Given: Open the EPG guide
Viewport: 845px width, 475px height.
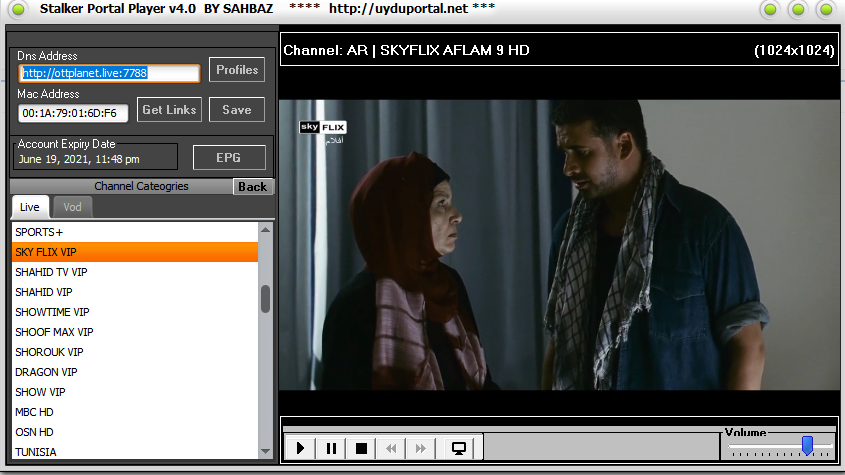Looking at the screenshot, I should 229,157.
